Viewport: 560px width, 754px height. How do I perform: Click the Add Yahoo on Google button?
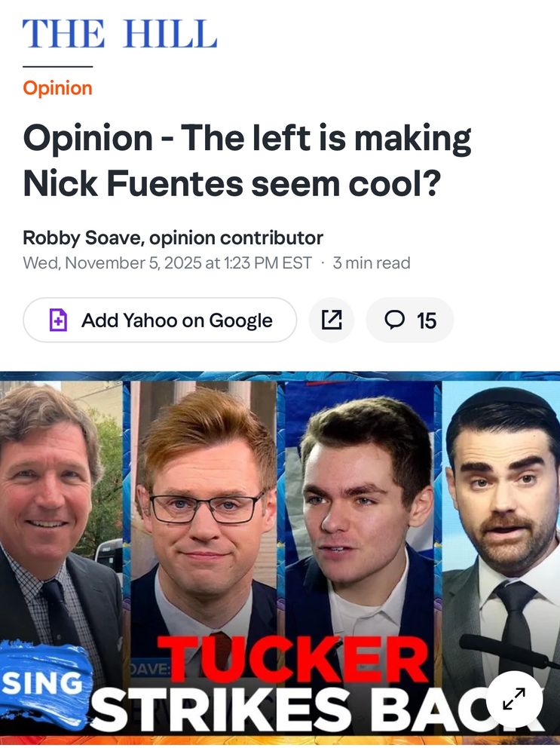[x=160, y=320]
